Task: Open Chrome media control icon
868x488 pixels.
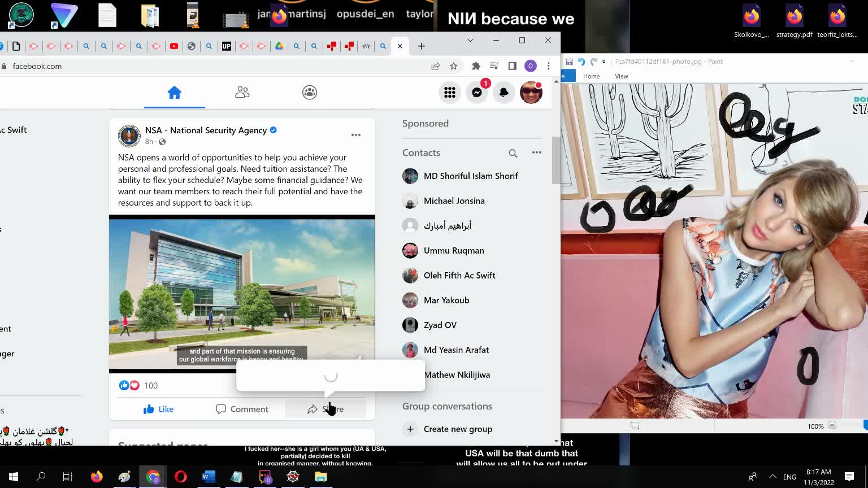Action: [x=494, y=66]
